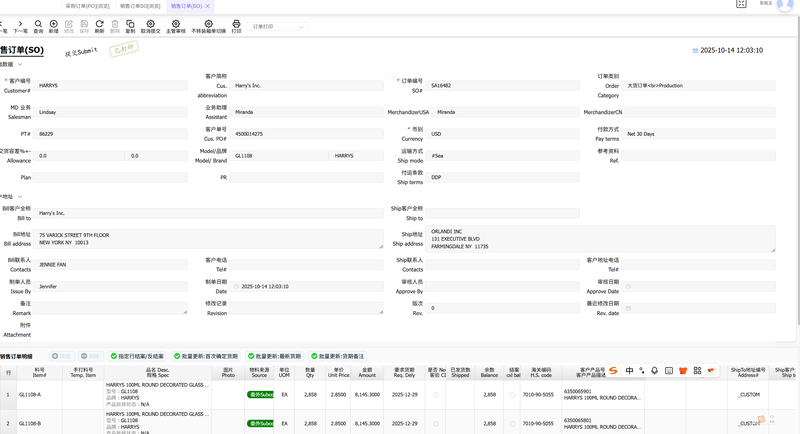This screenshot has height=434, width=800.
Task: Click the Cus. PO# input field
Action: [307, 134]
